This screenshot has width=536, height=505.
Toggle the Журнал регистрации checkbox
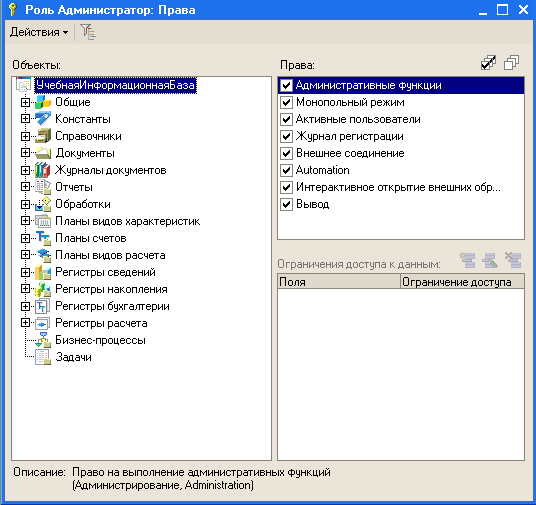286,136
